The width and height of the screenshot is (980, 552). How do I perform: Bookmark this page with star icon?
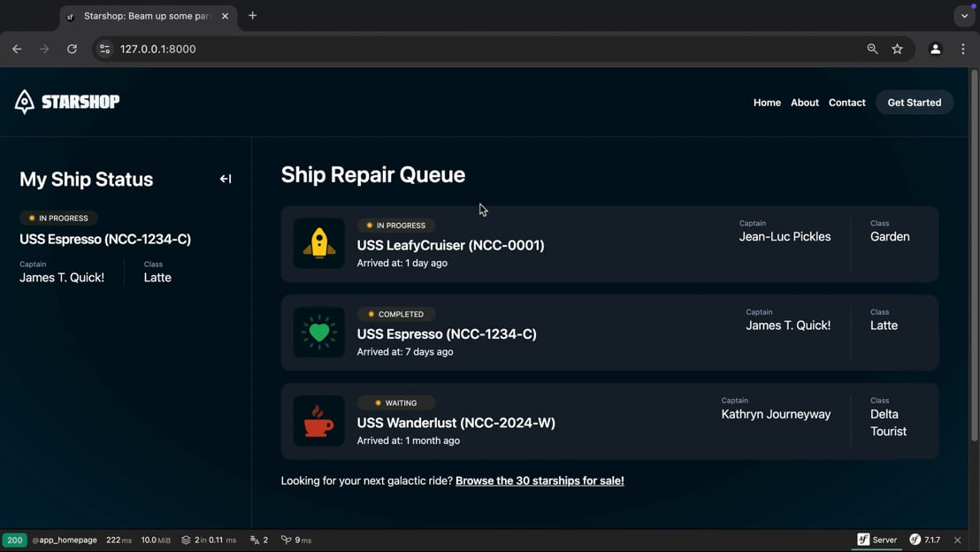898,49
